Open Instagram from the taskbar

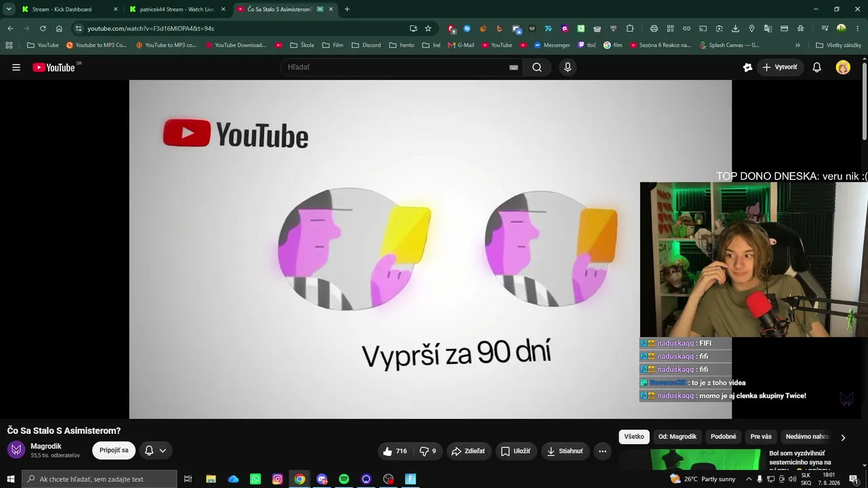pos(277,479)
